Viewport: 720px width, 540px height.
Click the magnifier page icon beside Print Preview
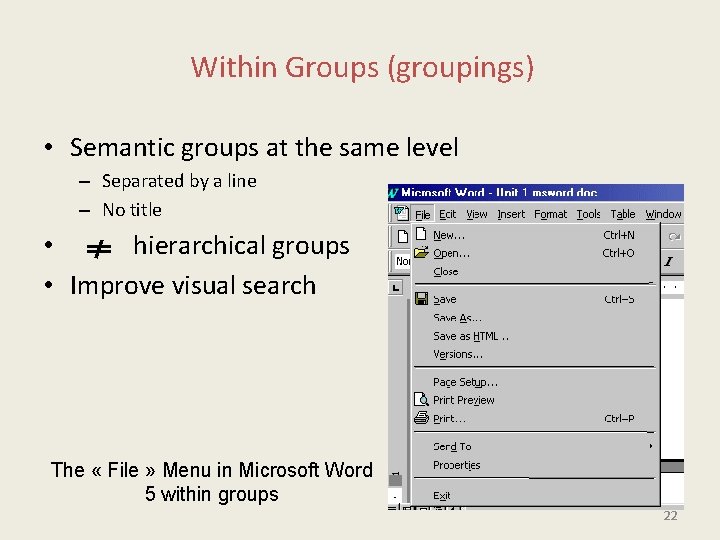pyautogui.click(x=421, y=399)
